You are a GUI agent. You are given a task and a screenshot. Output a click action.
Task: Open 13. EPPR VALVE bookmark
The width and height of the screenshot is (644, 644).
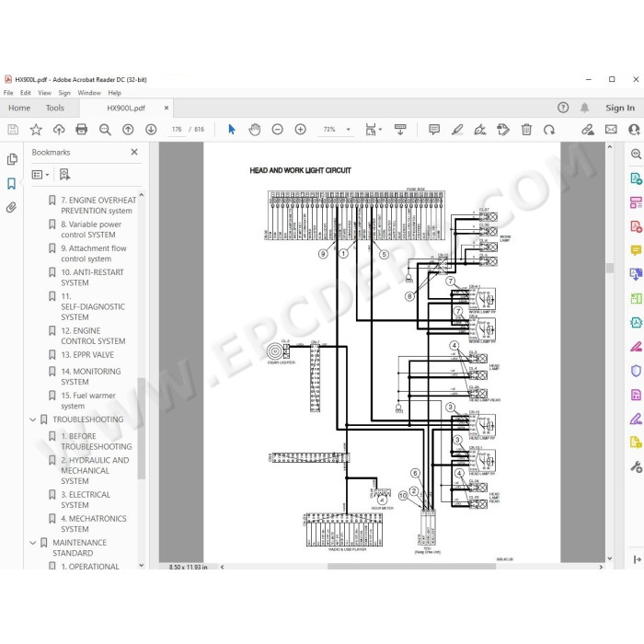click(87, 355)
